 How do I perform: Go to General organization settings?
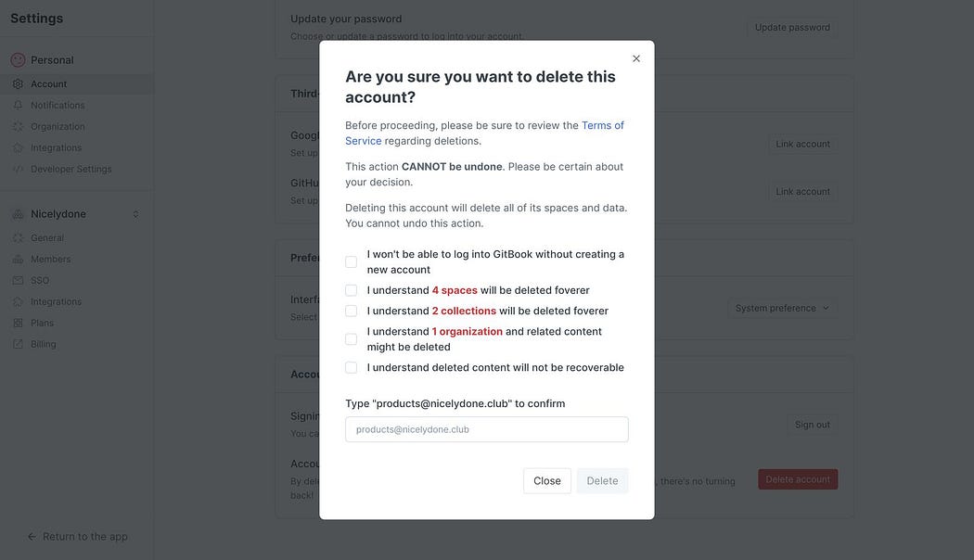coord(47,237)
